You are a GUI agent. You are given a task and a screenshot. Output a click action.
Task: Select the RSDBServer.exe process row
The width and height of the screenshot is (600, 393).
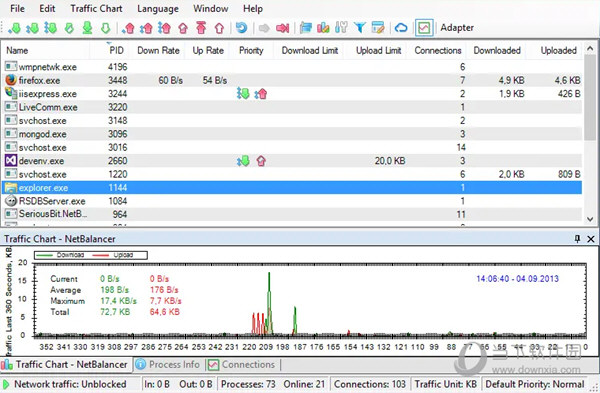tap(292, 201)
